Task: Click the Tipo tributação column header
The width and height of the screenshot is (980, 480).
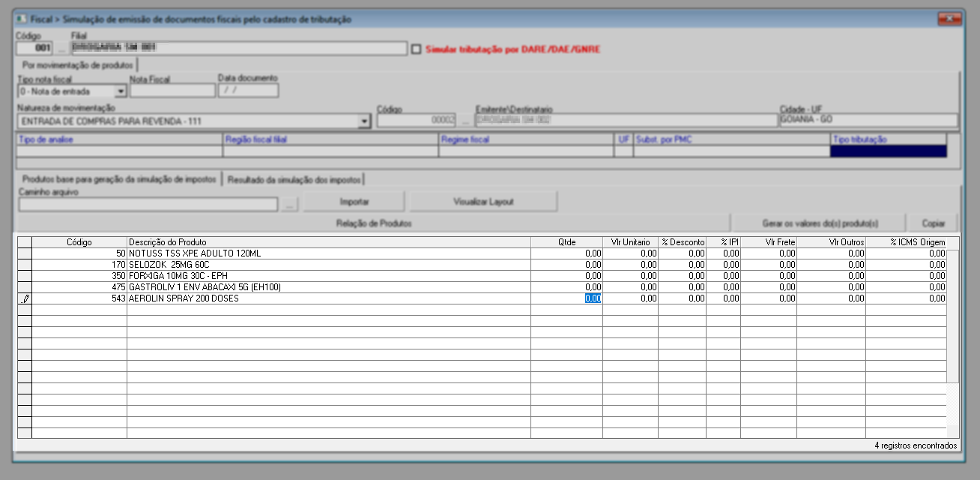Action: (889, 139)
